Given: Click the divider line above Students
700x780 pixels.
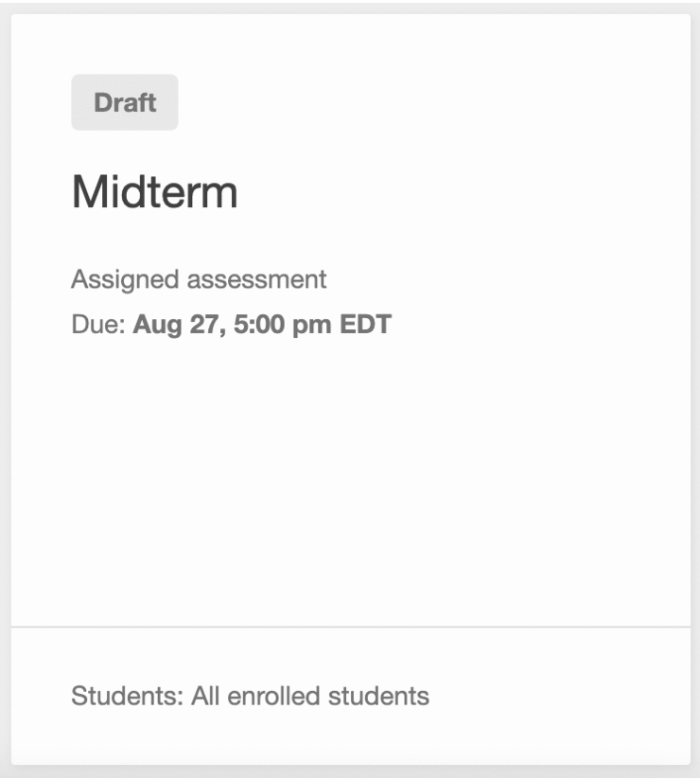Looking at the screenshot, I should [351, 627].
